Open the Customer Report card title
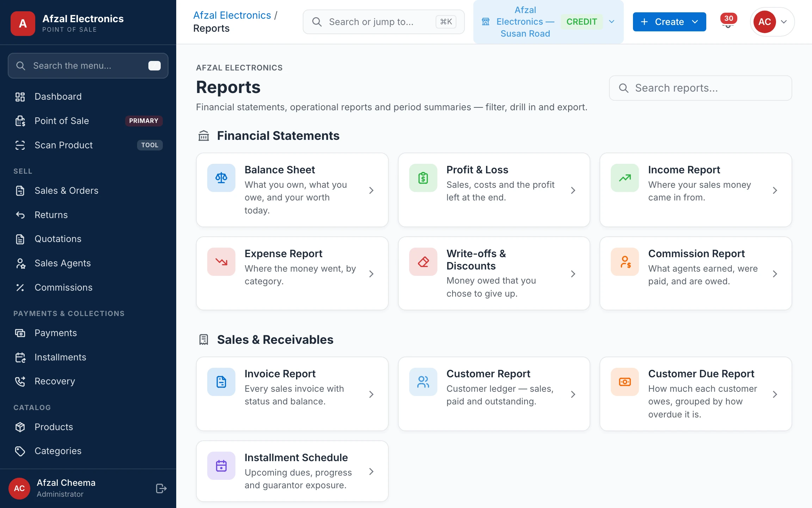Screen dimensions: 812x508 click(x=488, y=373)
